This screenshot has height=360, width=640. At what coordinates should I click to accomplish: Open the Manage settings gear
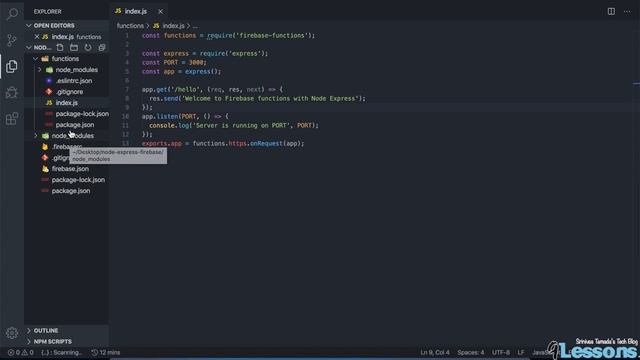tap(12, 333)
